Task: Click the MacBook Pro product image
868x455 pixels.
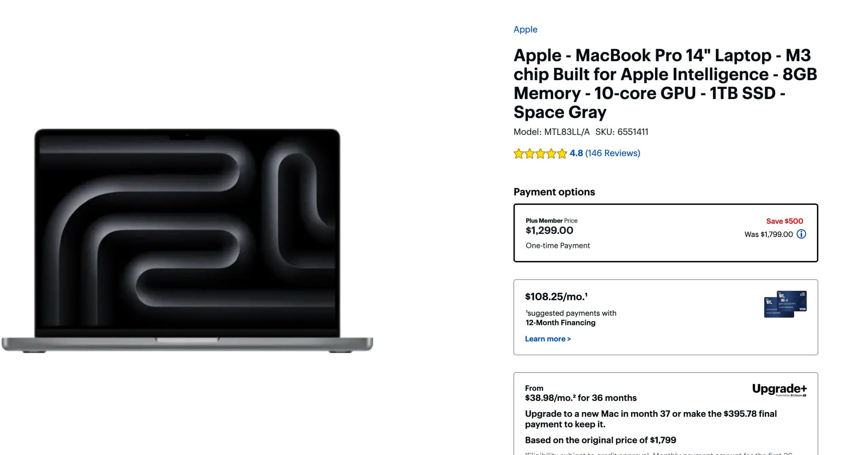Action: [187, 241]
